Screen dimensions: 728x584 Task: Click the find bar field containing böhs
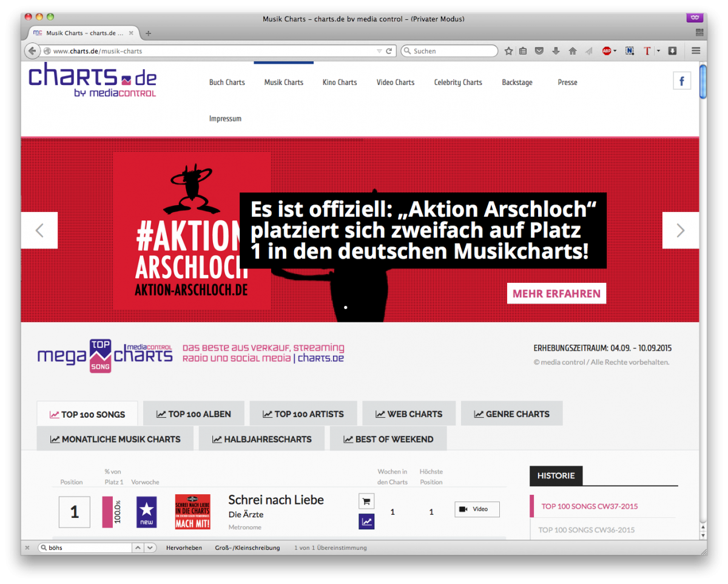click(x=84, y=548)
